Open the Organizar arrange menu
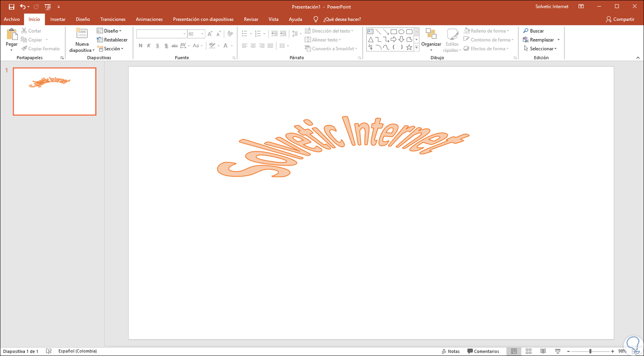Image resolution: width=644 pixels, height=356 pixels. (x=431, y=40)
